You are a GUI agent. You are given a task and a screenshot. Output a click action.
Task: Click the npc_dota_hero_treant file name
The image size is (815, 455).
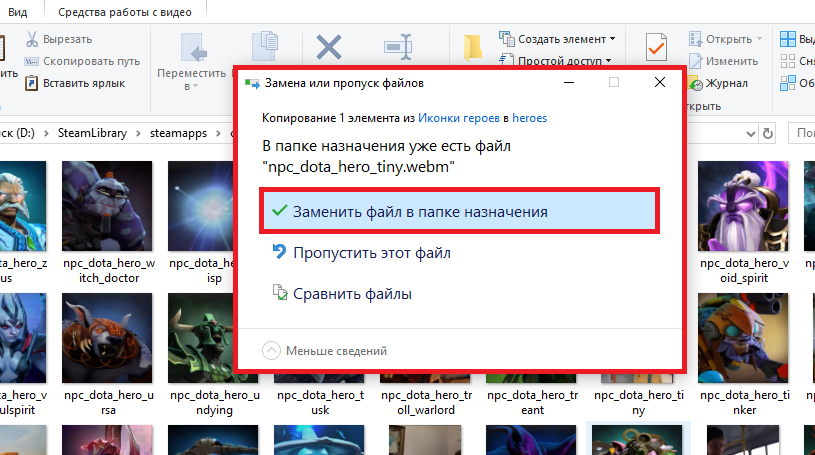coord(532,402)
